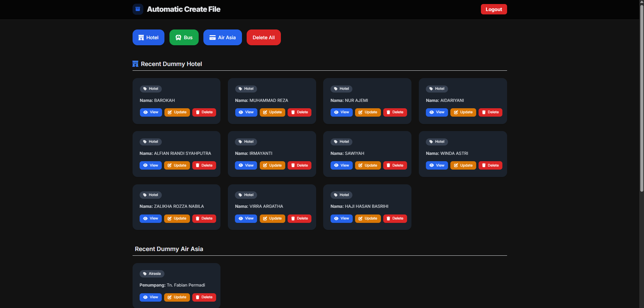Delete the ALFIAN RIANDI SYAHPUTRA record
Image resolution: width=644 pixels, height=308 pixels.
tap(204, 166)
